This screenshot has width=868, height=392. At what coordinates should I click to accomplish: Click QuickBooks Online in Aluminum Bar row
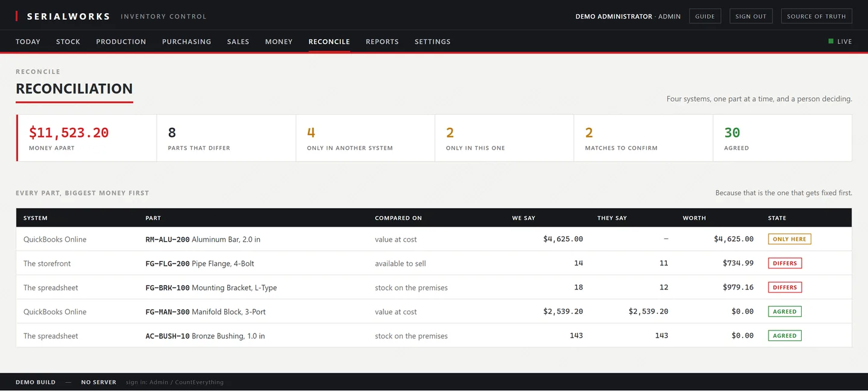55,239
